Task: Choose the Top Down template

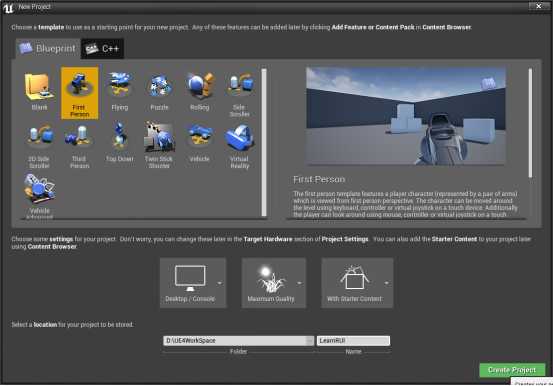Action: point(120,143)
